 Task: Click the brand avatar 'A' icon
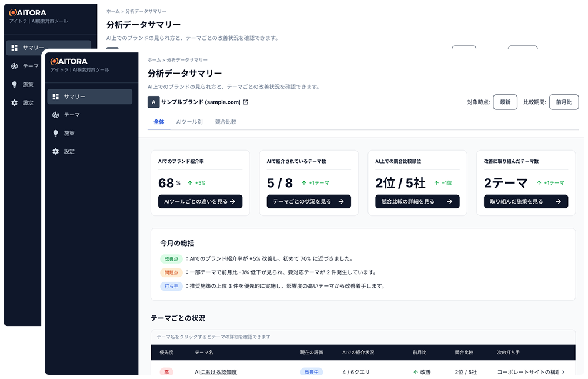coord(153,102)
